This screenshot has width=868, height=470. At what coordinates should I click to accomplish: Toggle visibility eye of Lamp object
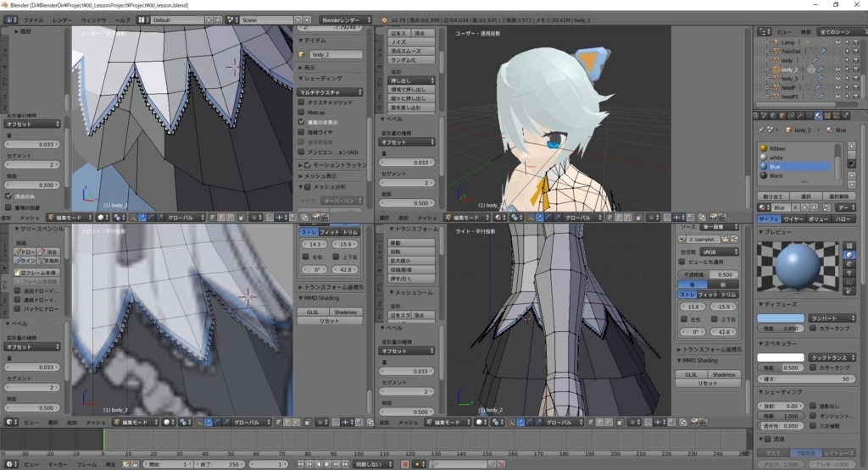click(x=837, y=42)
